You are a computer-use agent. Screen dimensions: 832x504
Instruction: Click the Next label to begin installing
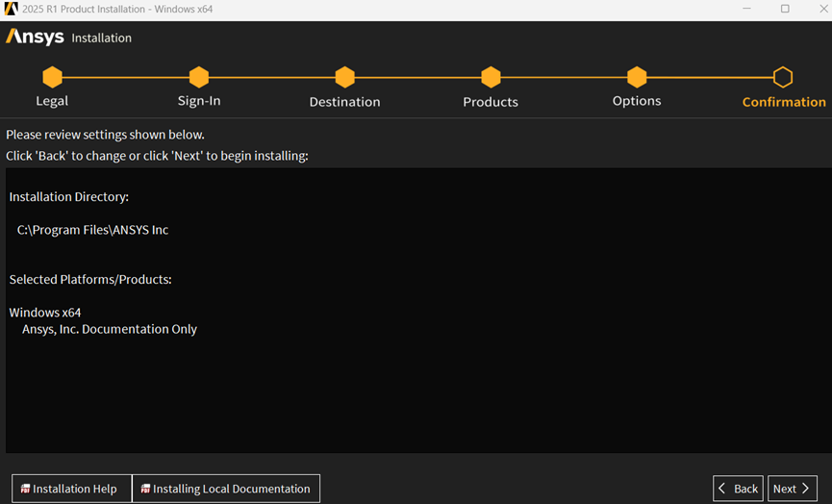[784, 489]
